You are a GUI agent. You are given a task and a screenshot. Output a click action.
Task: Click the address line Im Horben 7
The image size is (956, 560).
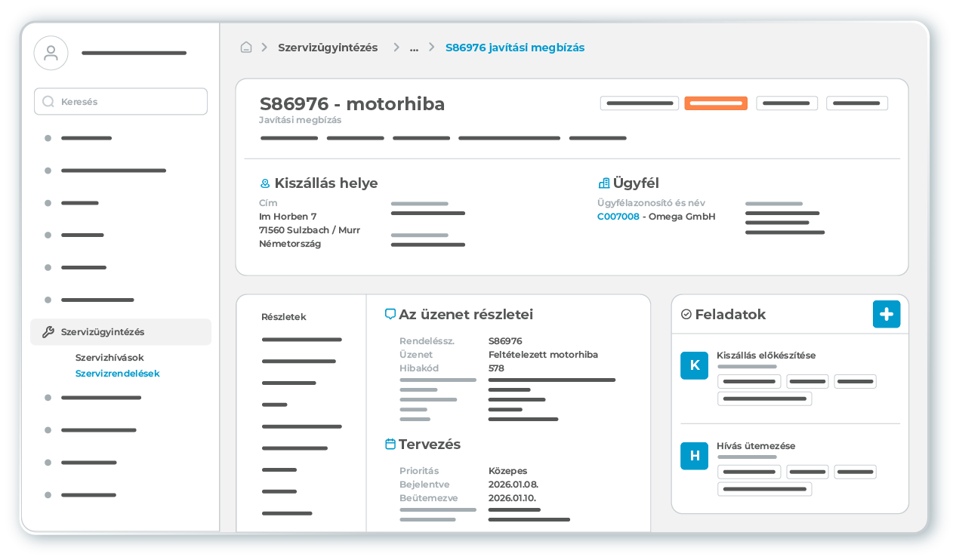(288, 217)
